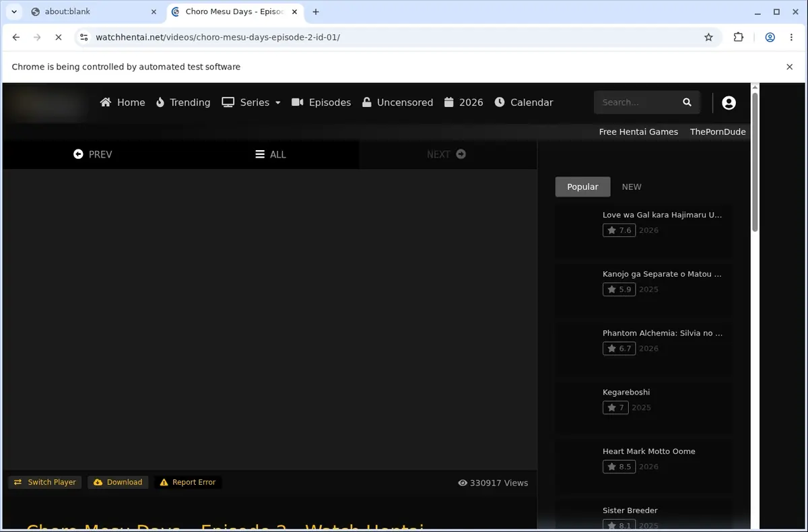808x532 pixels.
Task: Follow the ThePornDude link
Action: click(x=718, y=132)
